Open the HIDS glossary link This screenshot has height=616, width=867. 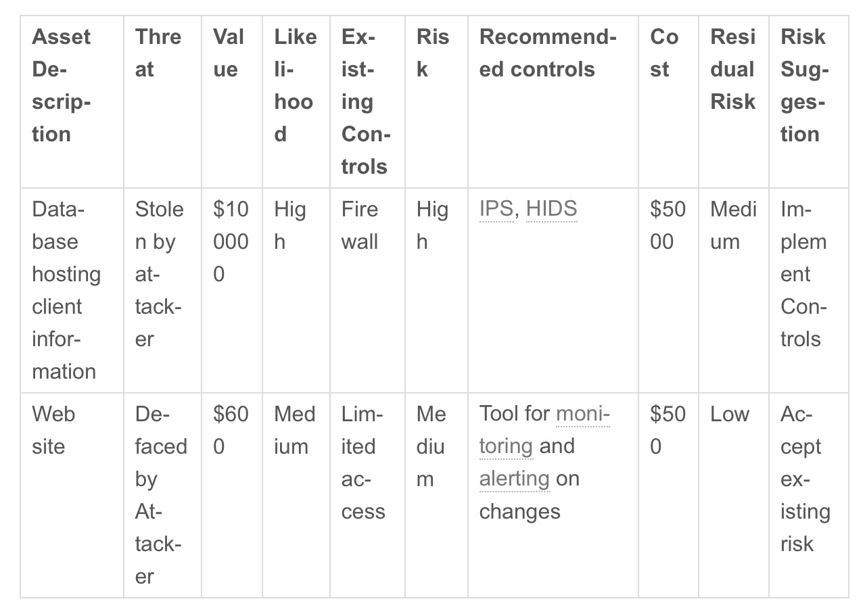[x=551, y=210]
